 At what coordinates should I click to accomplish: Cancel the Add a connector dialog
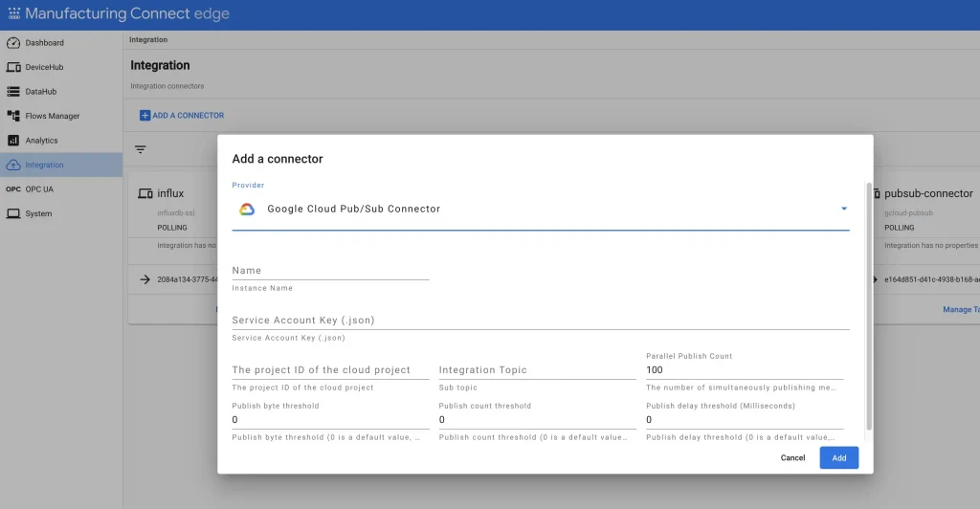792,457
